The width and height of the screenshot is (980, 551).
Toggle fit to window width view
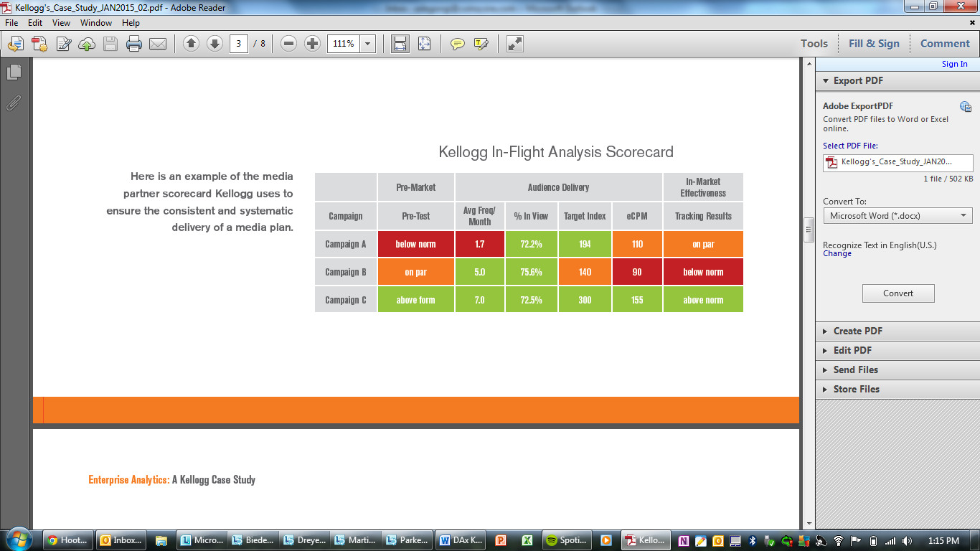(x=400, y=44)
